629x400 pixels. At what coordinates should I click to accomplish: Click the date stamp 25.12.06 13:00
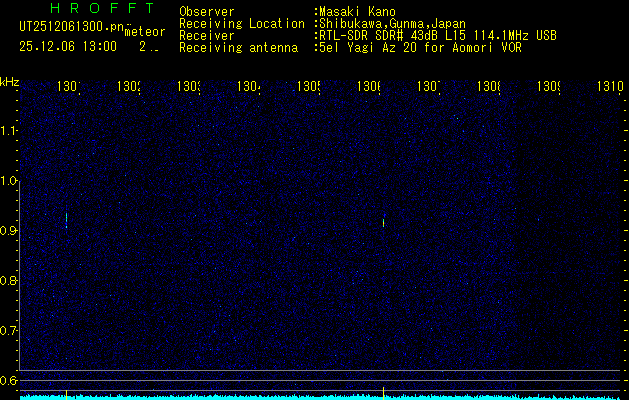tap(68, 47)
